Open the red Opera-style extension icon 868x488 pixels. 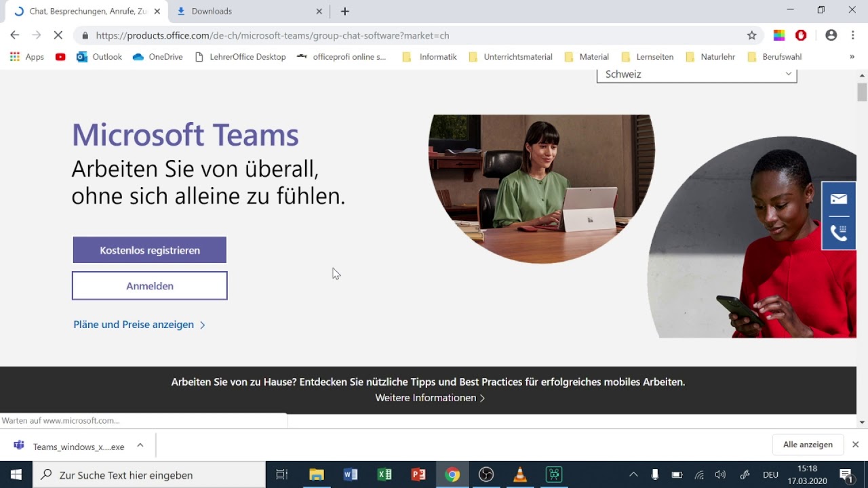tap(801, 35)
